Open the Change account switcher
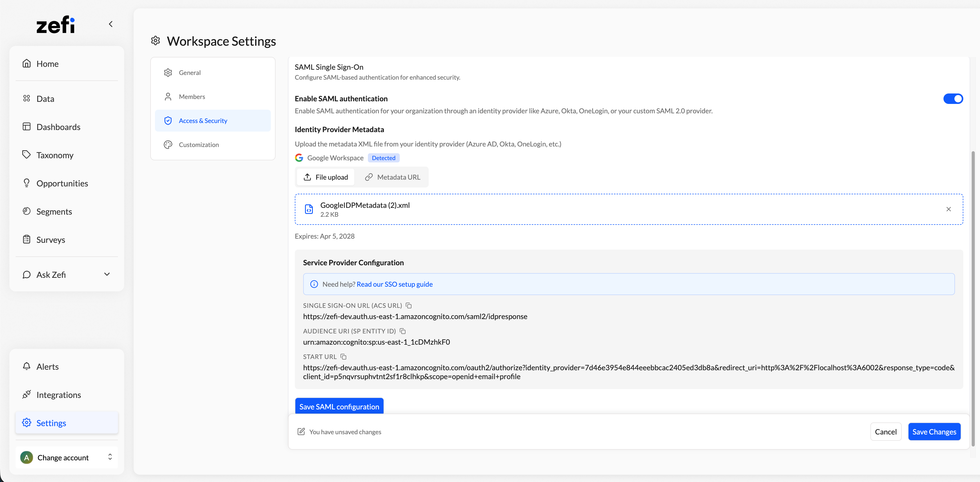This screenshot has width=980, height=482. (x=67, y=457)
